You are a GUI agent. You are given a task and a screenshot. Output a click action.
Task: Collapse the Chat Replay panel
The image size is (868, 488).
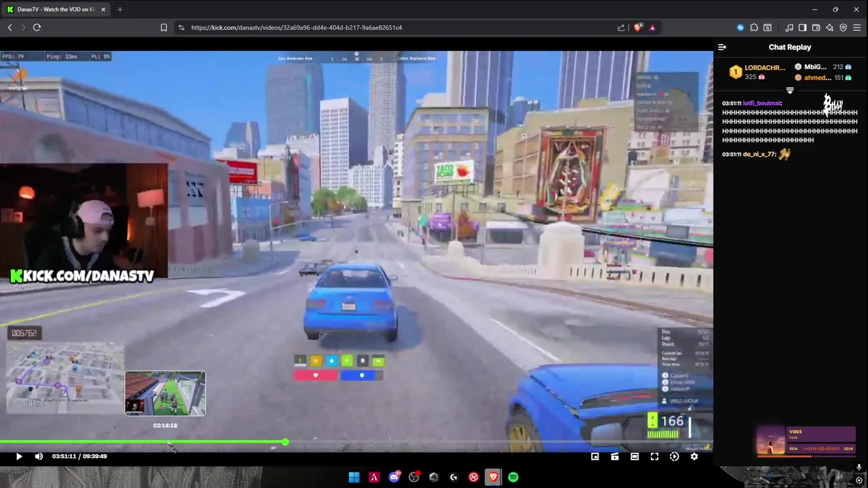pos(722,47)
